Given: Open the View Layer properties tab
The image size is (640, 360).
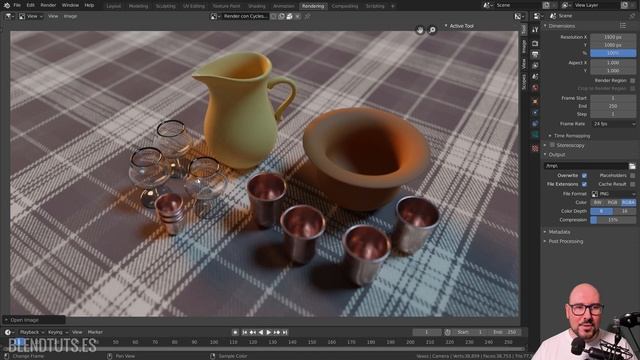Looking at the screenshot, I should pyautogui.click(x=535, y=66).
